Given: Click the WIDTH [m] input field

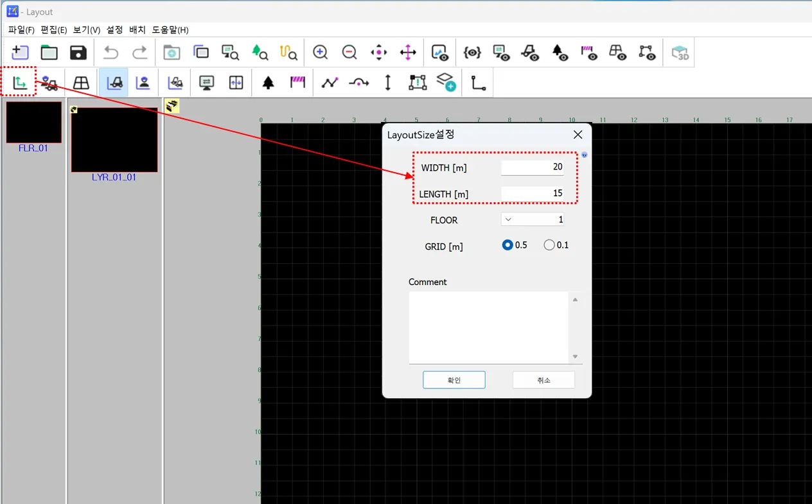Looking at the screenshot, I should pos(532,168).
